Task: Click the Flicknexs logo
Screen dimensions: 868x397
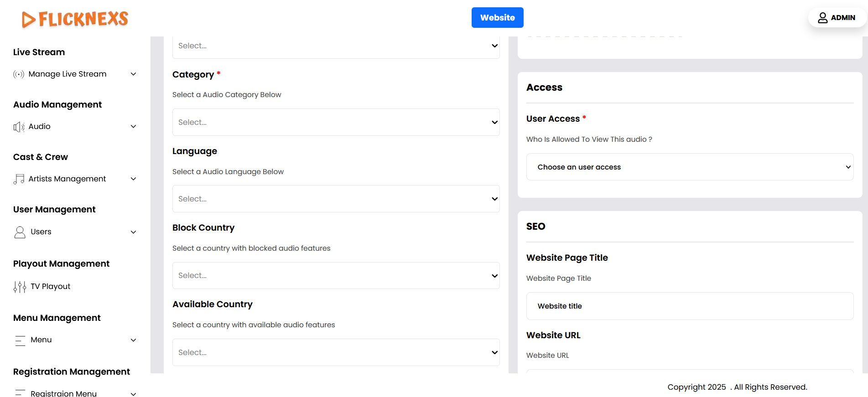Action: (75, 19)
